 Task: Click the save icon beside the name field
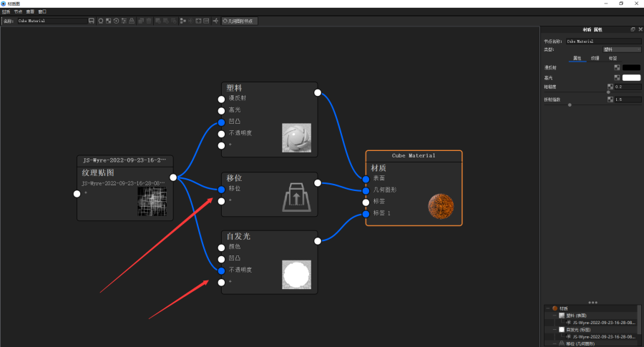(x=92, y=21)
